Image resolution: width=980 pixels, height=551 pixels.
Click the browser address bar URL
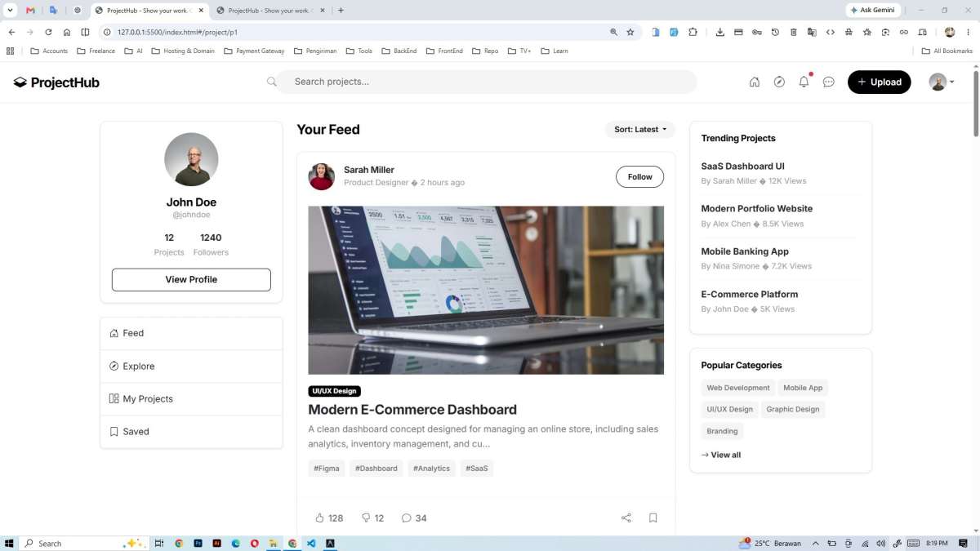coord(177,32)
